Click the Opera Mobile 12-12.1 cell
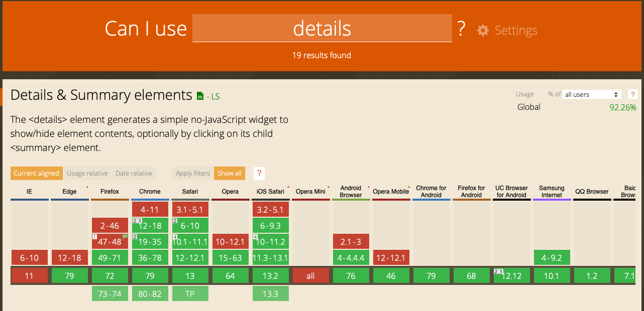The width and height of the screenshot is (644, 311). click(391, 258)
